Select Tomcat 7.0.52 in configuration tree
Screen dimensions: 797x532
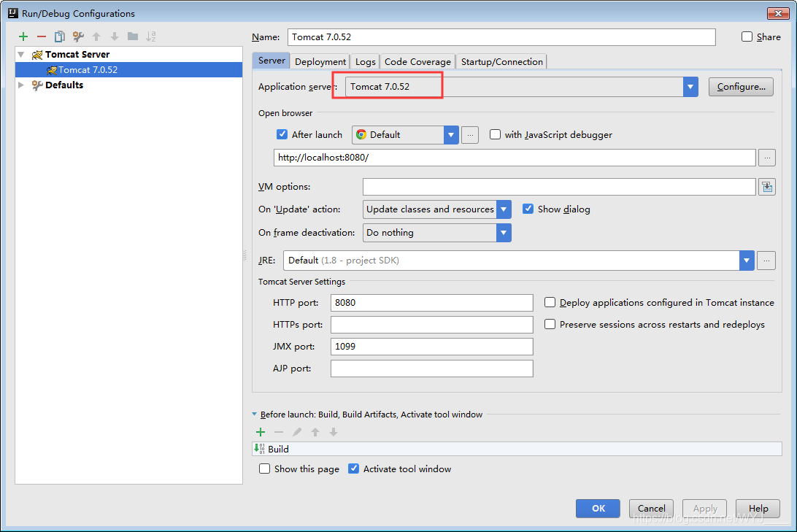point(128,69)
